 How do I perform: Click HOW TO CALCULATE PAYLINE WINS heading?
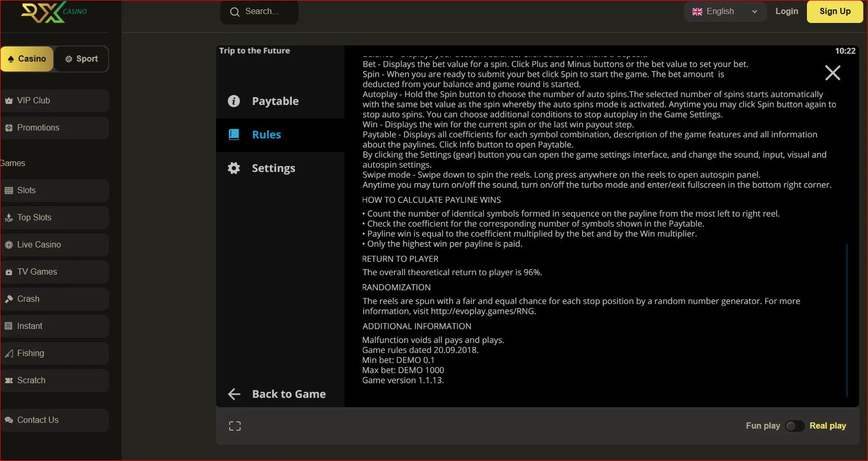pyautogui.click(x=432, y=200)
